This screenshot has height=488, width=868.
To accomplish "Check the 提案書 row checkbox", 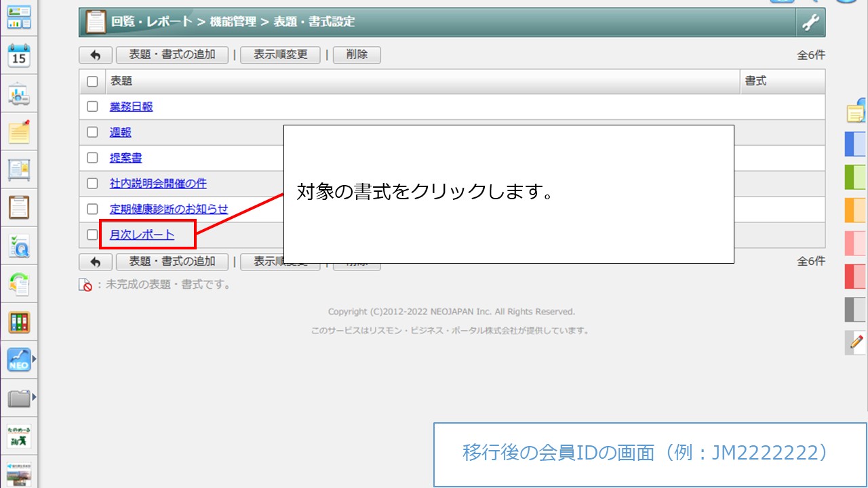I will [x=92, y=158].
